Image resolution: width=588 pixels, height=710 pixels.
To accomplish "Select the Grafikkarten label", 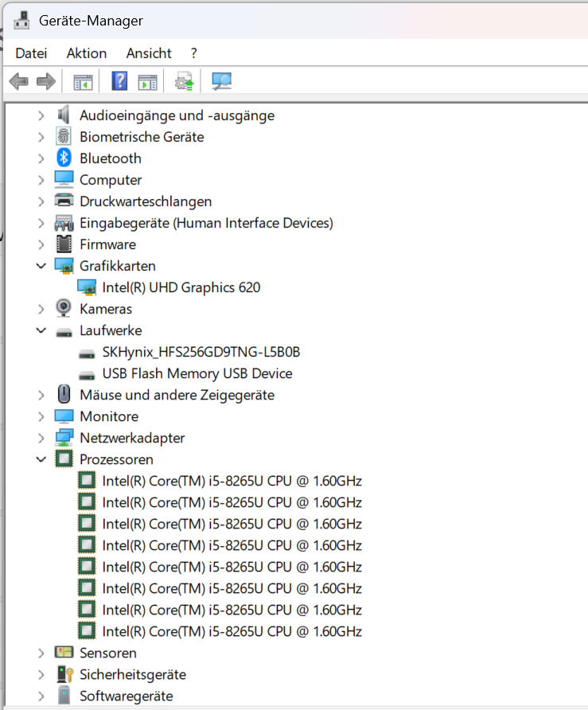I will [x=118, y=266].
